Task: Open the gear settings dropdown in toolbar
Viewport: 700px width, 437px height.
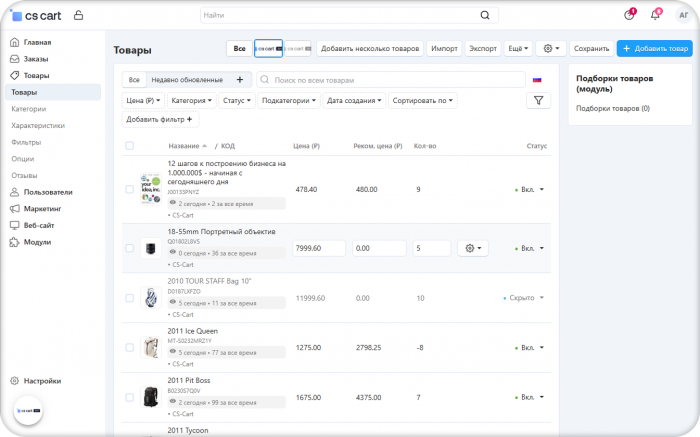Action: (x=551, y=48)
